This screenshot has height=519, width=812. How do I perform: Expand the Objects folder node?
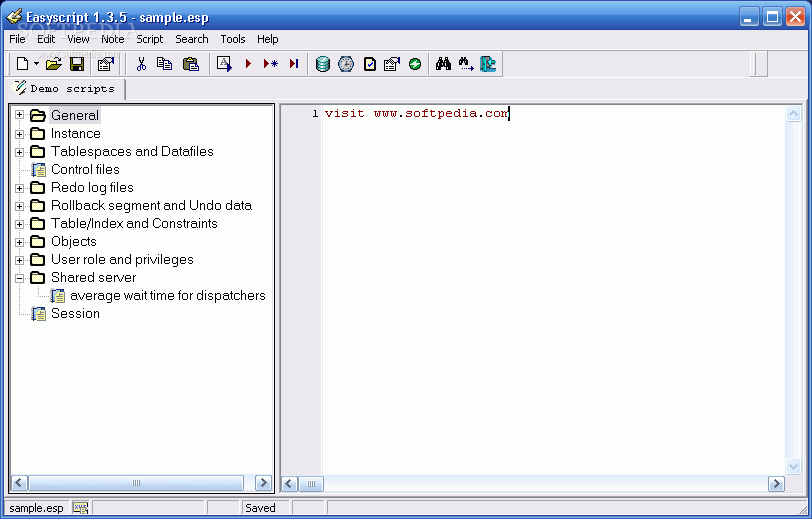tap(20, 242)
